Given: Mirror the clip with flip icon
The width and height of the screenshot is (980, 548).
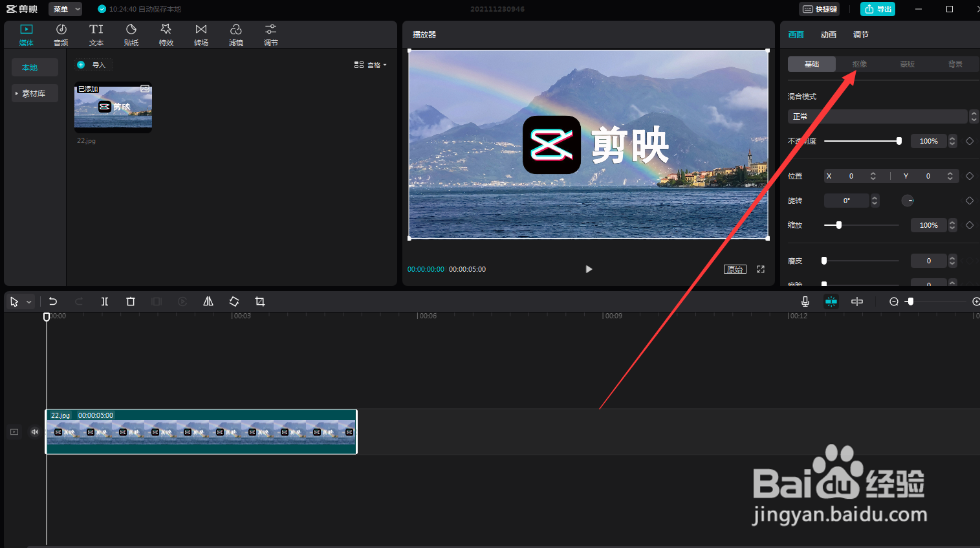Looking at the screenshot, I should click(208, 301).
